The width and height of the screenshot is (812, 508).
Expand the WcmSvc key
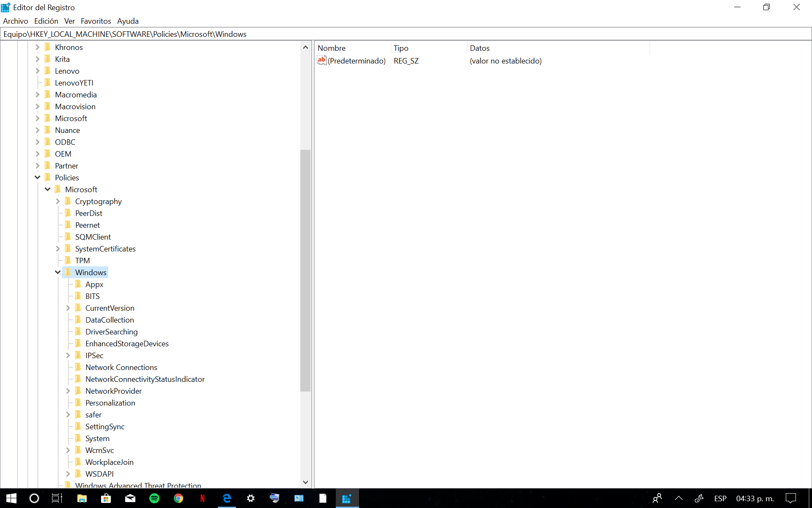coord(68,450)
